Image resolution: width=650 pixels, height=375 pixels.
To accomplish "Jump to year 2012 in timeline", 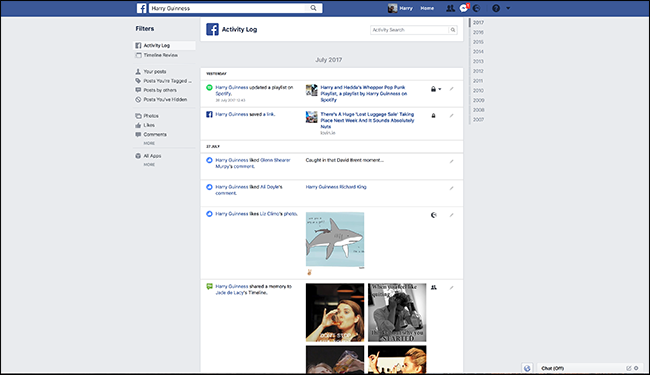I will [478, 71].
